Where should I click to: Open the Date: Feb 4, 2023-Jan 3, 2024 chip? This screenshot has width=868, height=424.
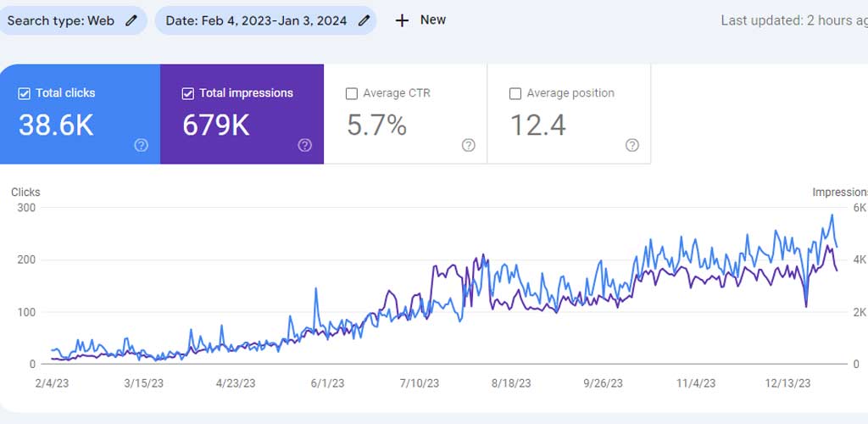(265, 21)
